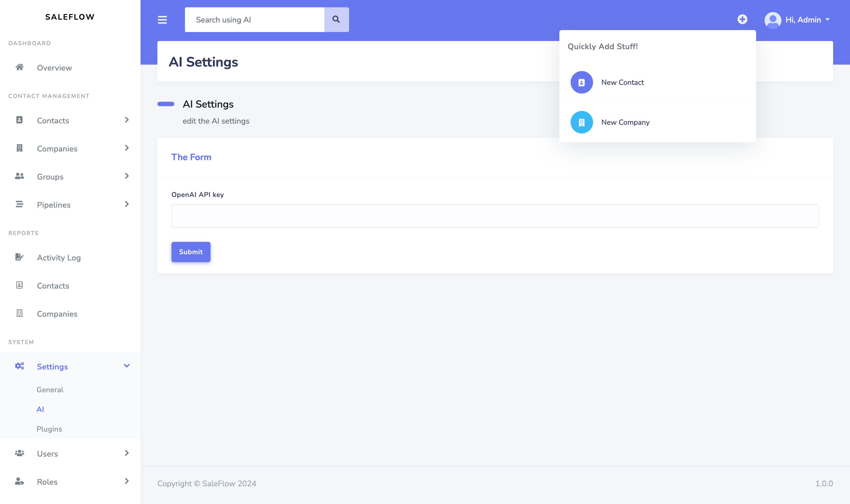Image resolution: width=850 pixels, height=504 pixels.
Task: Toggle the hamburger sidebar menu
Action: click(162, 20)
